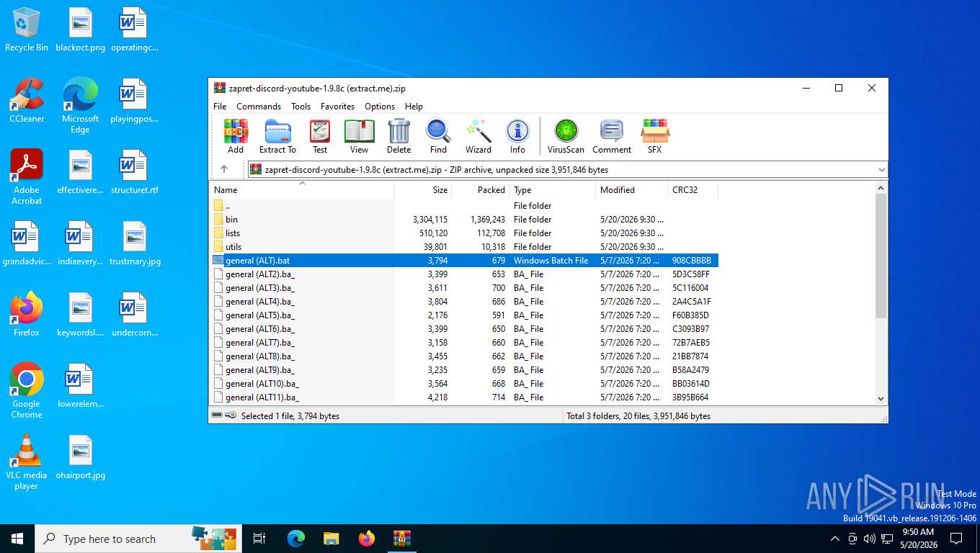
Task: Select general (ALT5).ba_ file
Action: (x=465, y=315)
